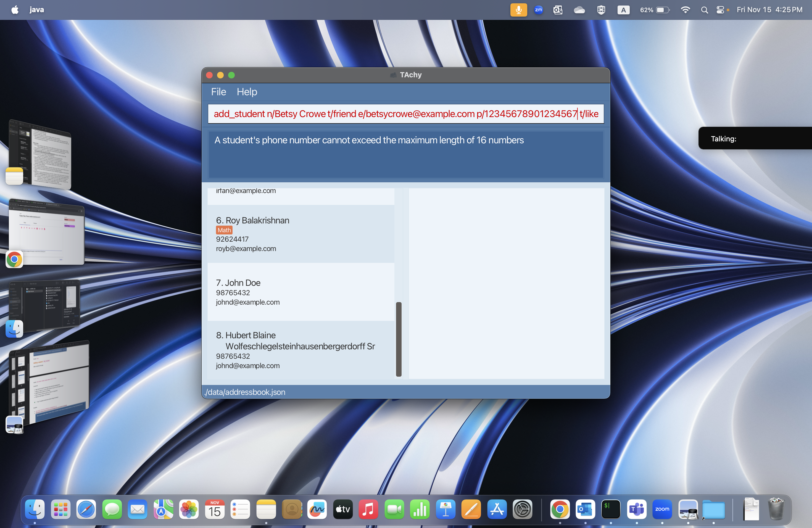812x528 pixels.
Task: Open the iCloud cloud menu bar icon
Action: coord(579,10)
